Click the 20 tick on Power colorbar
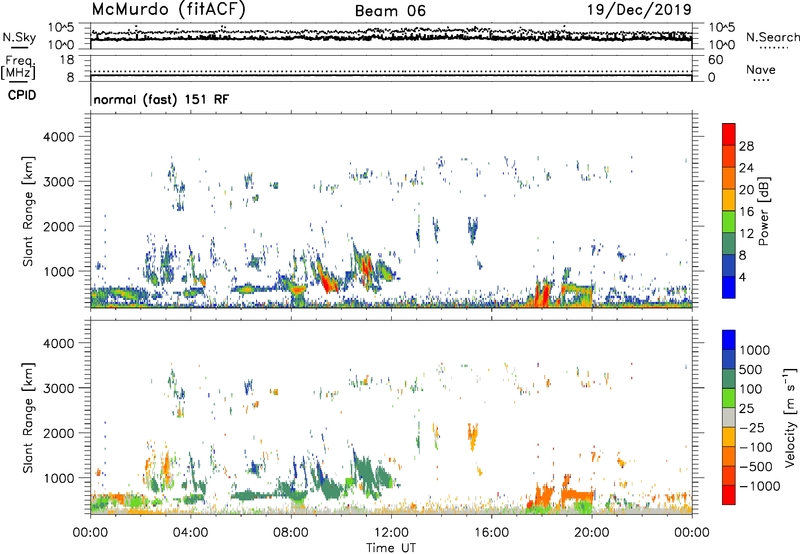The width and height of the screenshot is (800, 554). (746, 190)
